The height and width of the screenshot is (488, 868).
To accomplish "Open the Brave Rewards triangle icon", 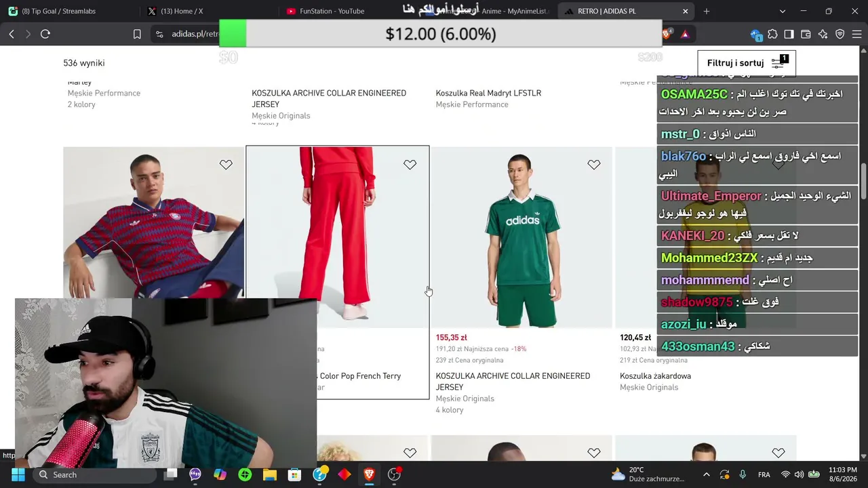I will click(685, 34).
